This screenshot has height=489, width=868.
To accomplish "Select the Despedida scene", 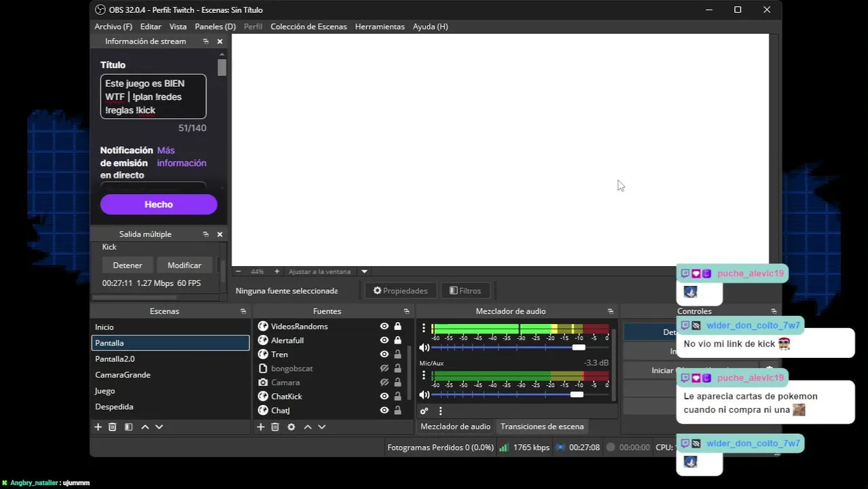I will (x=170, y=407).
